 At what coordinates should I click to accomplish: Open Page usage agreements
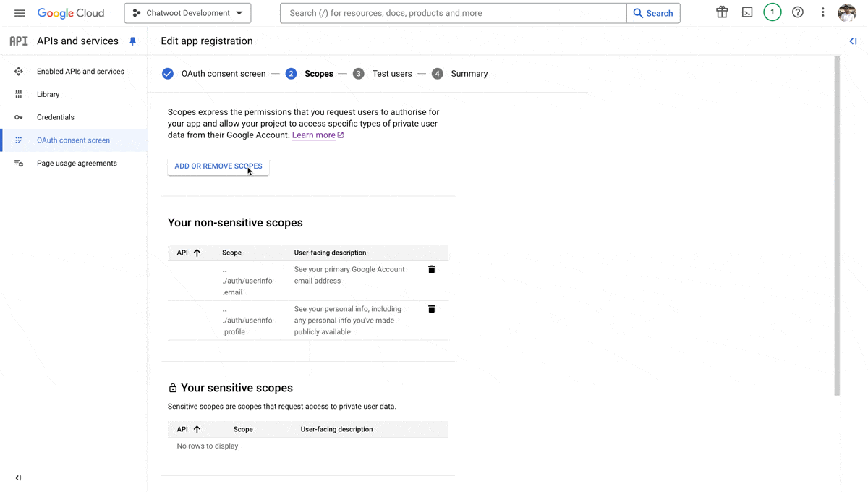(x=77, y=164)
